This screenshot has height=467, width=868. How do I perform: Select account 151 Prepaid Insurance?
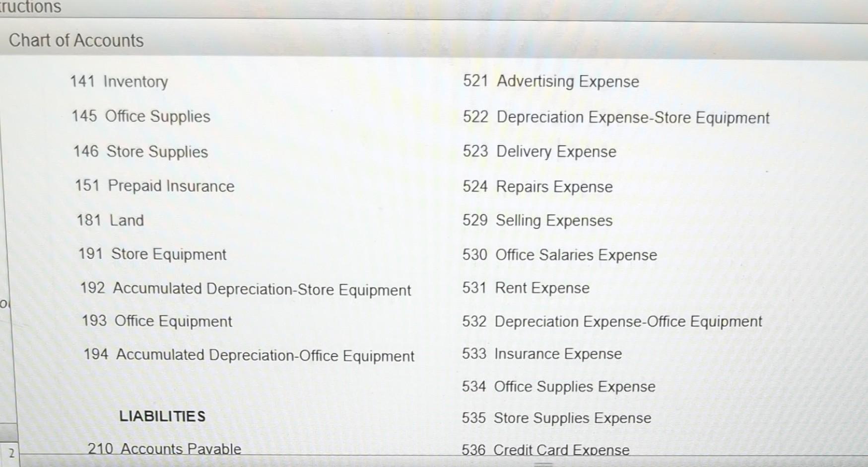pos(155,186)
